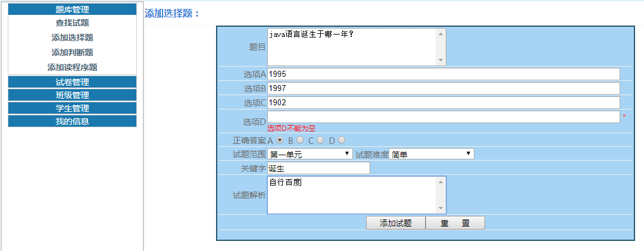Open the 试题难度 dropdown showing 简单
This screenshot has height=251, width=644.
point(431,154)
